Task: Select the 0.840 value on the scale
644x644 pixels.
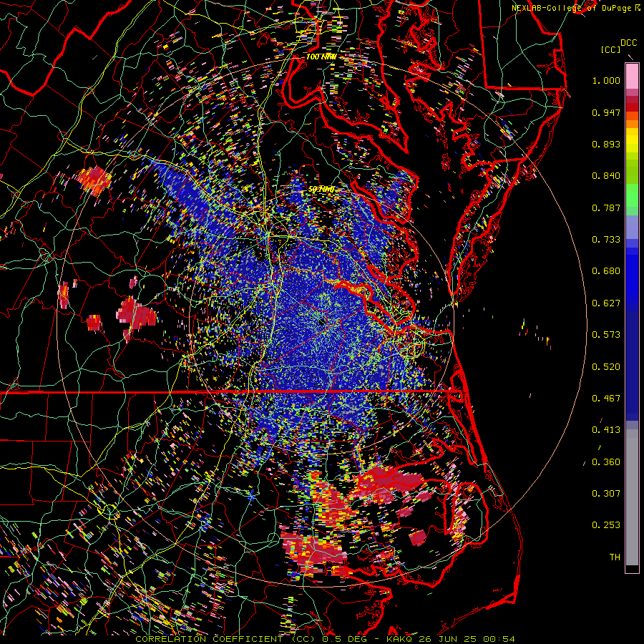Action: point(606,176)
